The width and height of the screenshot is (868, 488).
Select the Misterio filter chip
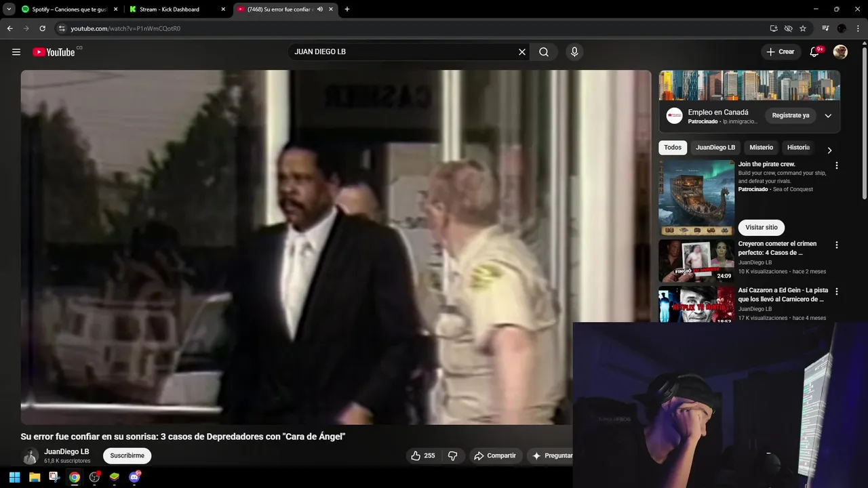(x=761, y=148)
